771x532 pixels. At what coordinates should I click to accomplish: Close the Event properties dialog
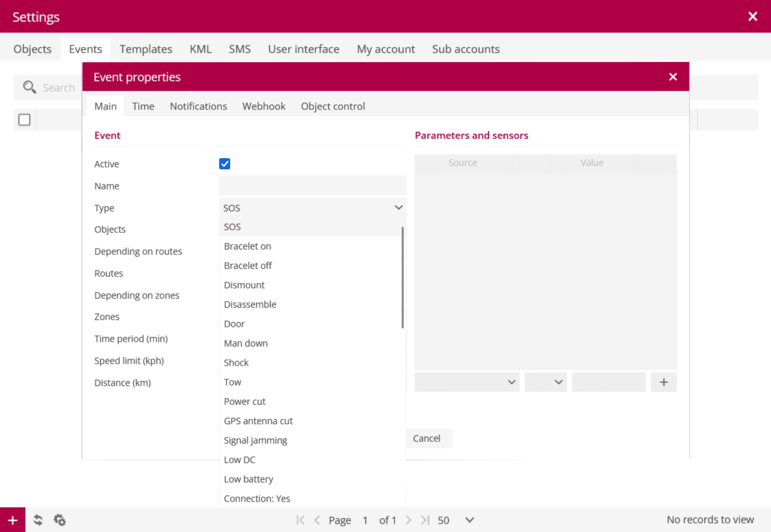click(x=673, y=77)
